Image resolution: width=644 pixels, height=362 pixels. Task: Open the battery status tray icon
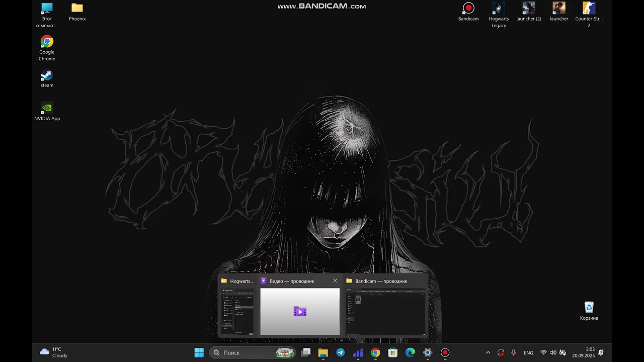(562, 353)
